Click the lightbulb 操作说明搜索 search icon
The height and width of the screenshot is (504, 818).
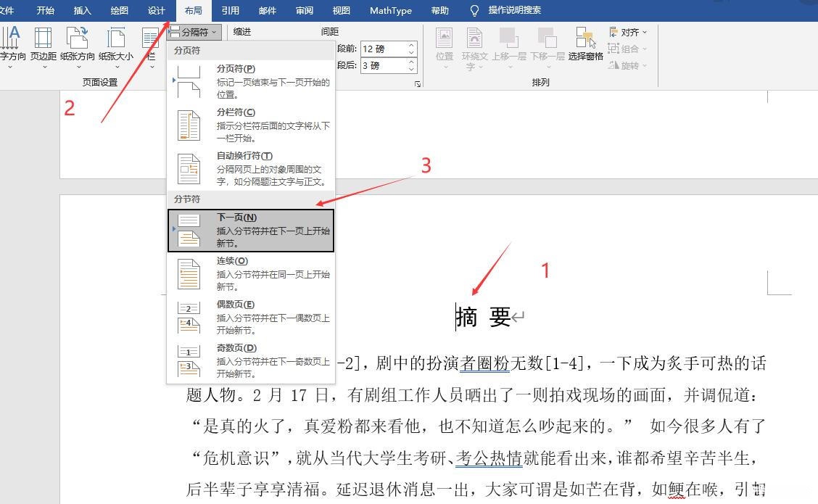click(474, 10)
